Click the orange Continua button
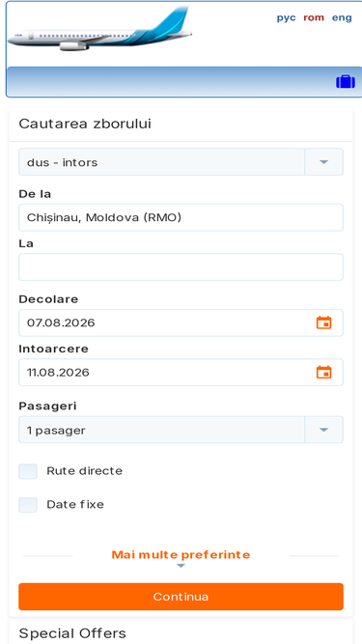Image resolution: width=362 pixels, height=644 pixels. tap(181, 597)
